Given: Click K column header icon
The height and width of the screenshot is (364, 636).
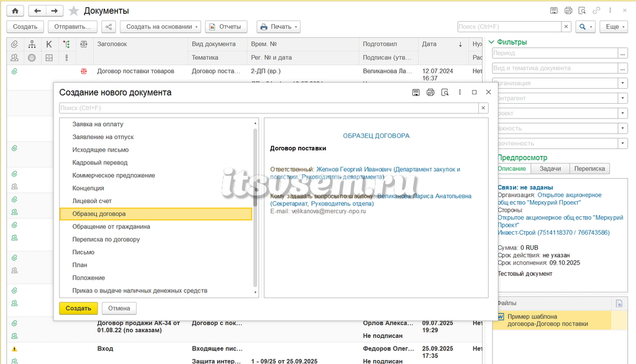Looking at the screenshot, I should (49, 44).
